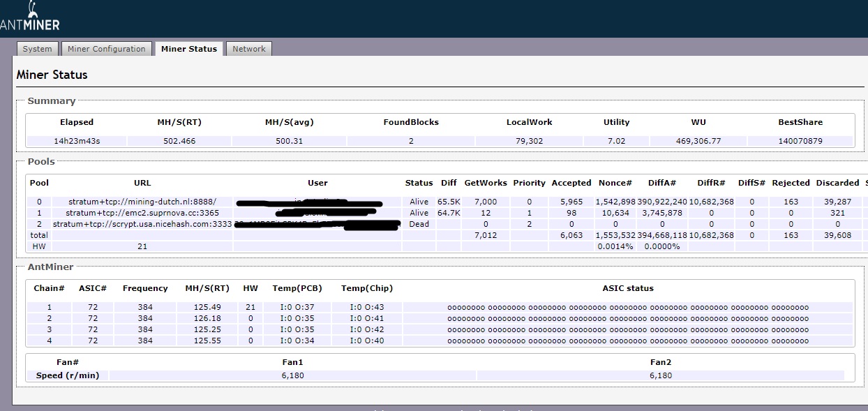
Task: Click the MH/S(RT) value 502.466
Action: point(179,141)
